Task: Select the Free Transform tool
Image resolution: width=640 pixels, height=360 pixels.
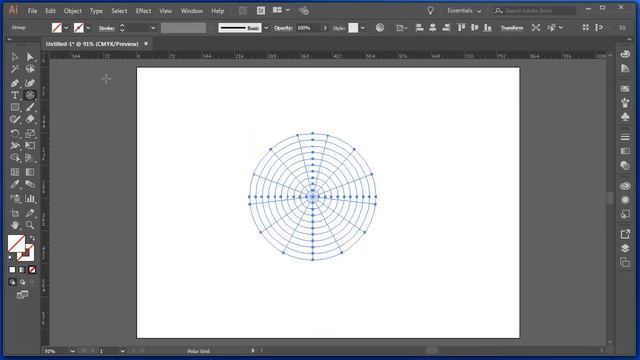Action: coord(30,146)
